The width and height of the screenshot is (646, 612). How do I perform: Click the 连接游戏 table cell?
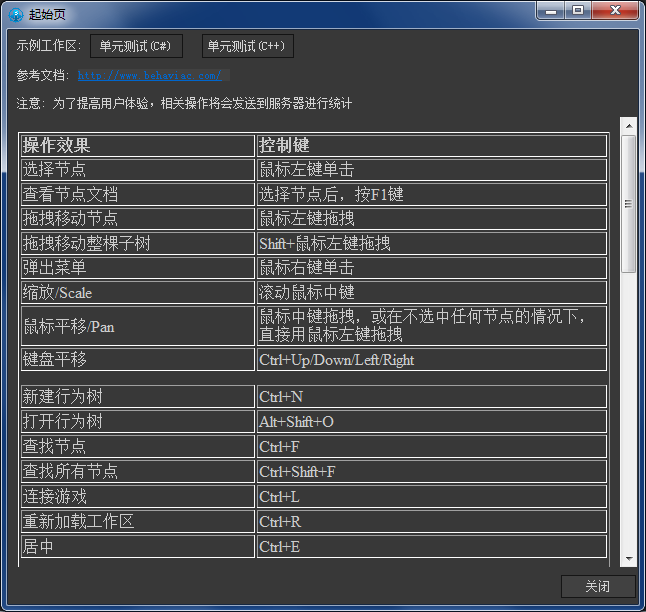click(137, 497)
